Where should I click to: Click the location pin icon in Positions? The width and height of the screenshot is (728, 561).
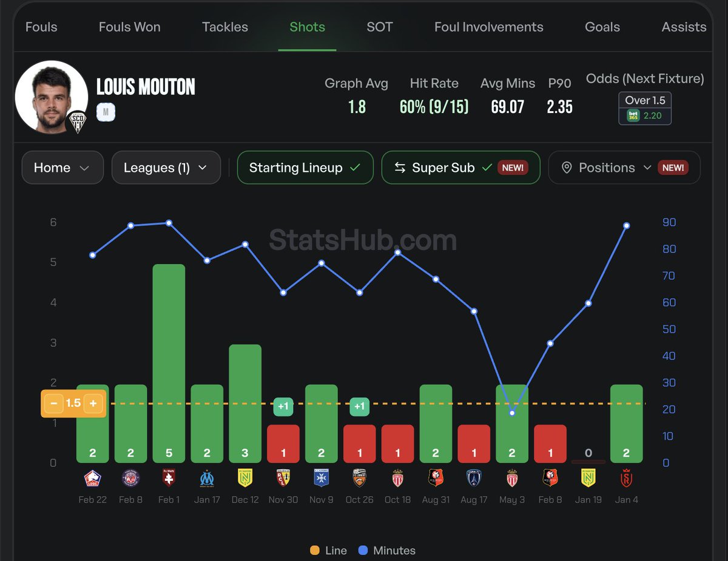tap(567, 168)
